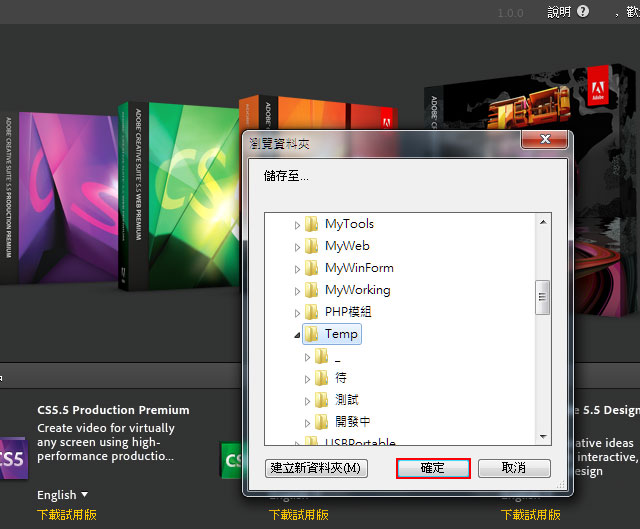Click the MyWorking folder icon
The height and width of the screenshot is (529, 640).
click(x=312, y=290)
